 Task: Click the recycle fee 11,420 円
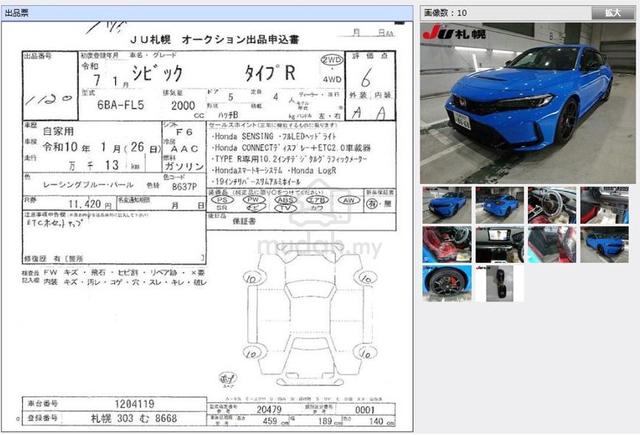coord(90,204)
